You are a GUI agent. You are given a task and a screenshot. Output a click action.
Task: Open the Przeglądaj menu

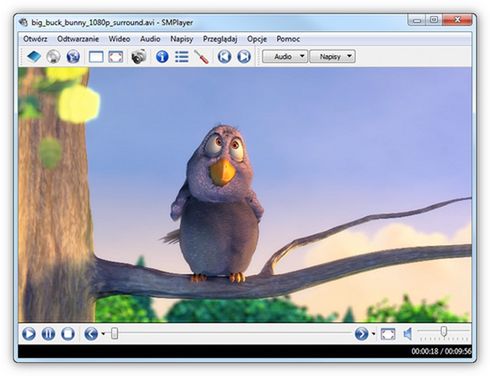(x=220, y=39)
